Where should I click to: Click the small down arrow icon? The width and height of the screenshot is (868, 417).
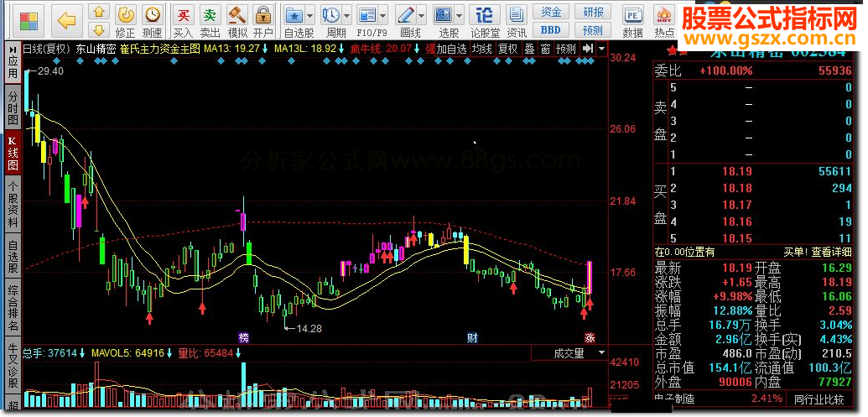98,29
